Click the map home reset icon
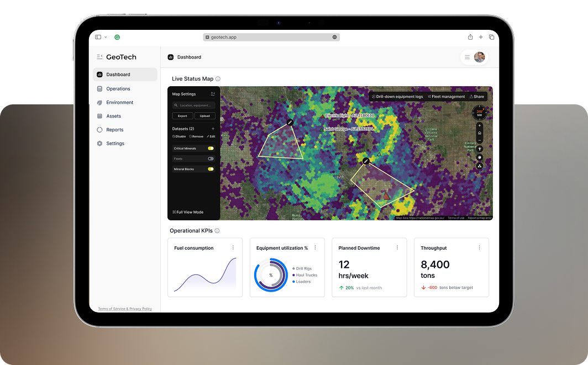 pos(479,133)
